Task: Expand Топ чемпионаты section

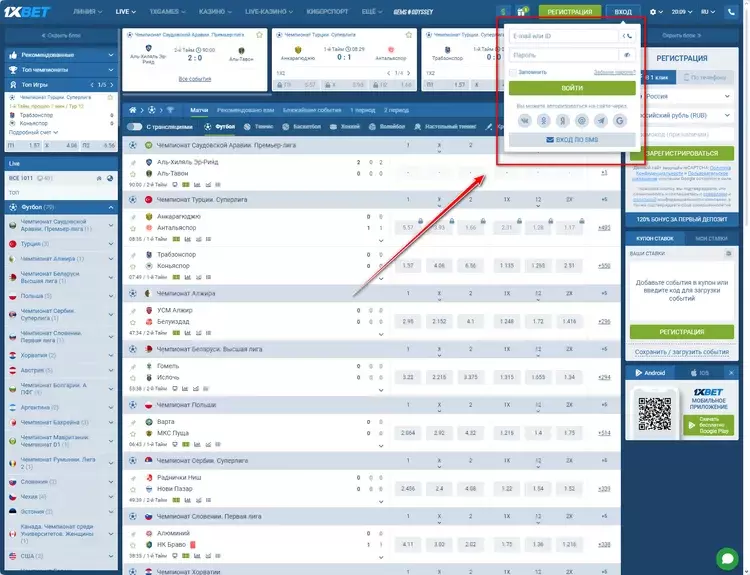Action: 61,70
